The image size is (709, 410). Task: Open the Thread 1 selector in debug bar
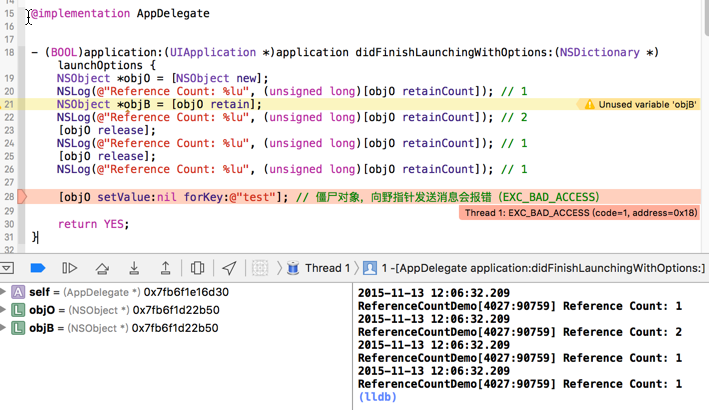321,268
